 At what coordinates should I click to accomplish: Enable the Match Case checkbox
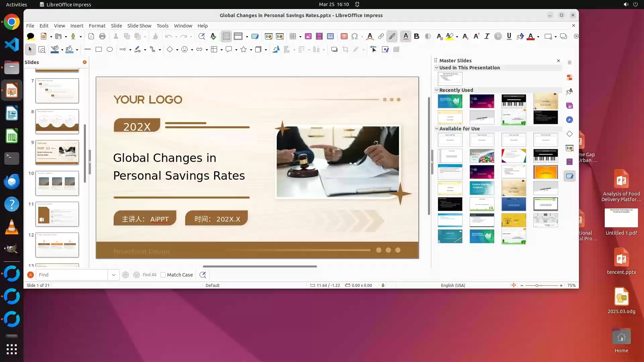[x=163, y=275]
